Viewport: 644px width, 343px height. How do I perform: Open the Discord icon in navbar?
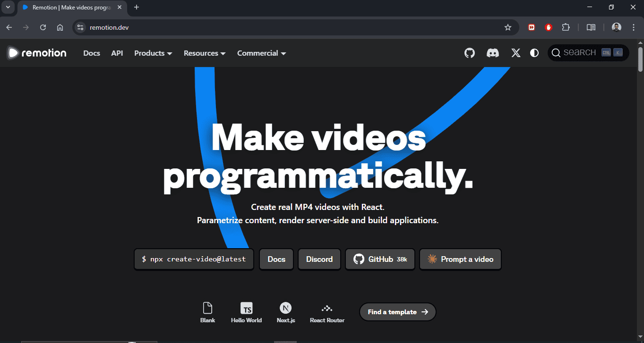point(493,53)
